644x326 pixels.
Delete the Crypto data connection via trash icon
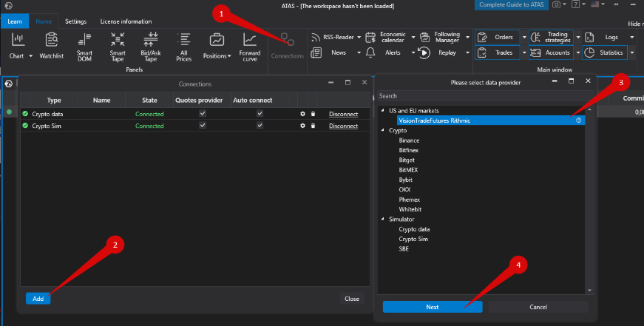[x=313, y=114]
